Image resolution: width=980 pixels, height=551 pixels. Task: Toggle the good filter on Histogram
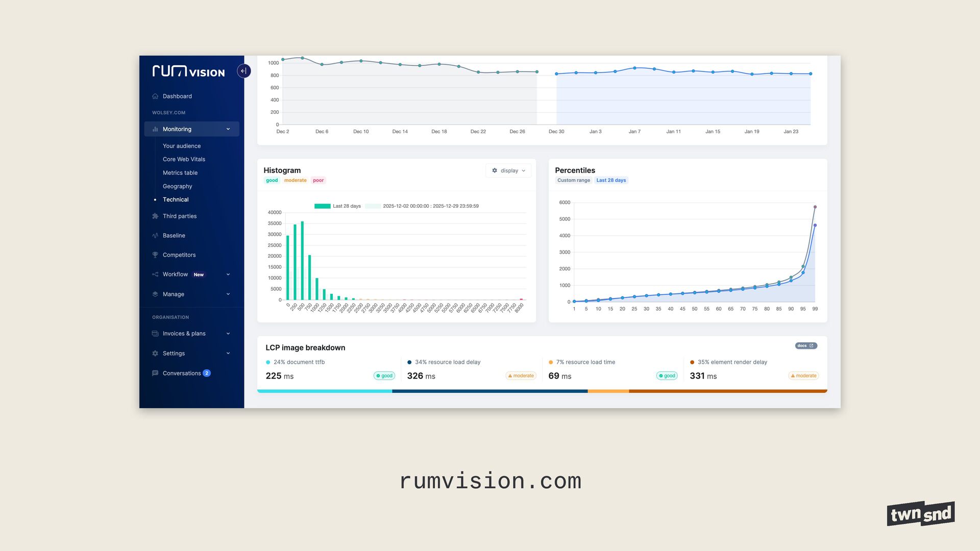[x=272, y=181]
